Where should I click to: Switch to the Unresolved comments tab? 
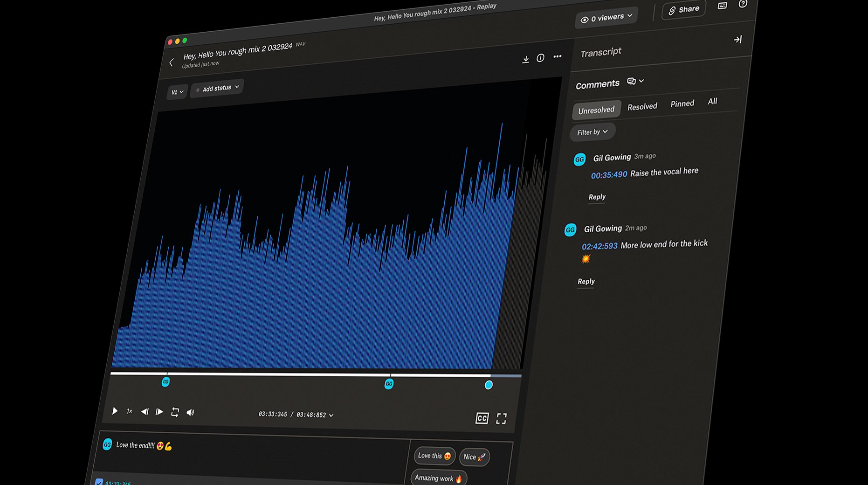click(x=596, y=110)
